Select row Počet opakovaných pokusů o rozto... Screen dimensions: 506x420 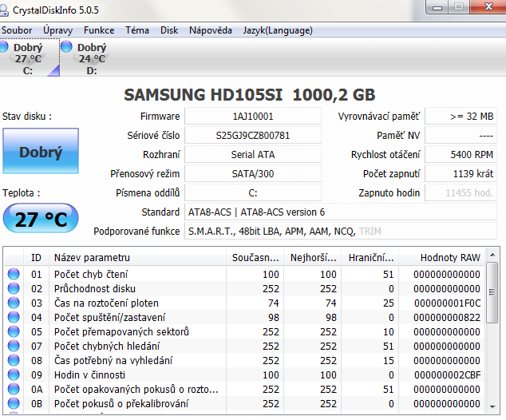pos(244,389)
